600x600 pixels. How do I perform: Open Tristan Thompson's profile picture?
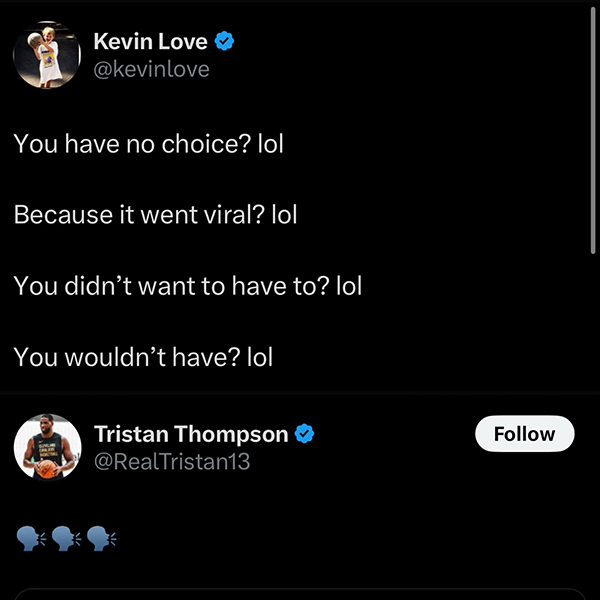[x=46, y=447]
